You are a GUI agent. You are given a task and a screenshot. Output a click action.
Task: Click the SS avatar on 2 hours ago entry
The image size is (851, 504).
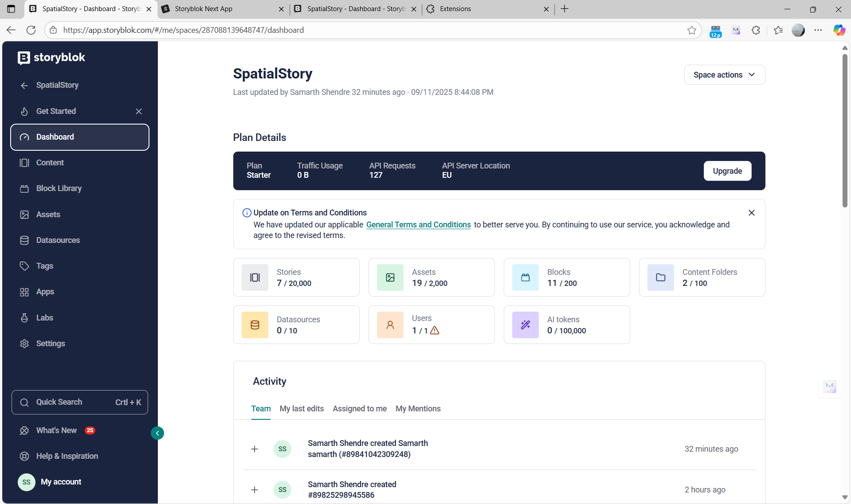(x=282, y=490)
